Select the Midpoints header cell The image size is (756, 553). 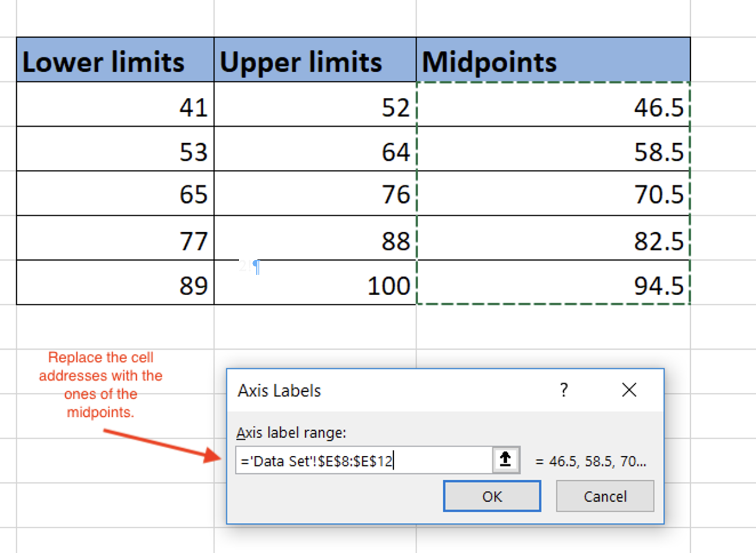coord(553,61)
